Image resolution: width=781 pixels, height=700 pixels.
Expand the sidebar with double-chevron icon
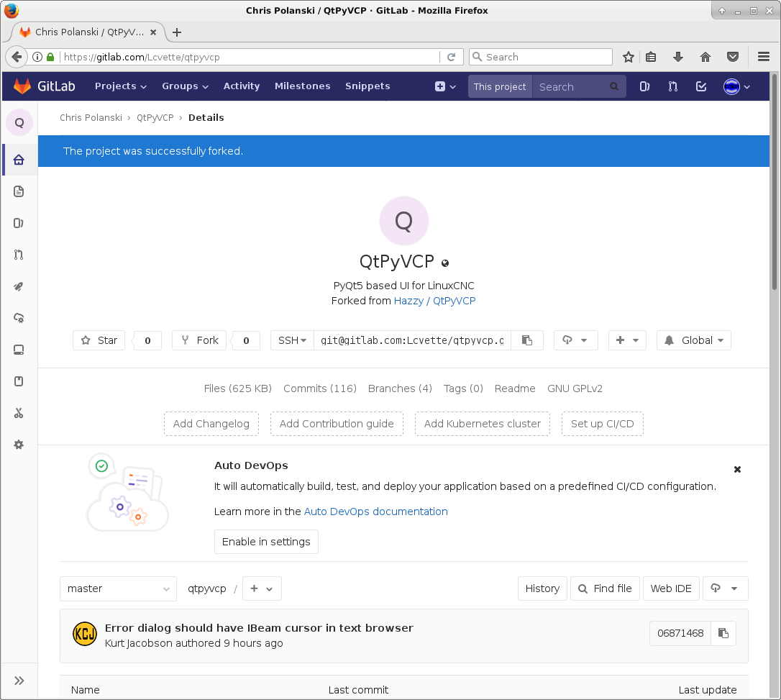(x=19, y=681)
